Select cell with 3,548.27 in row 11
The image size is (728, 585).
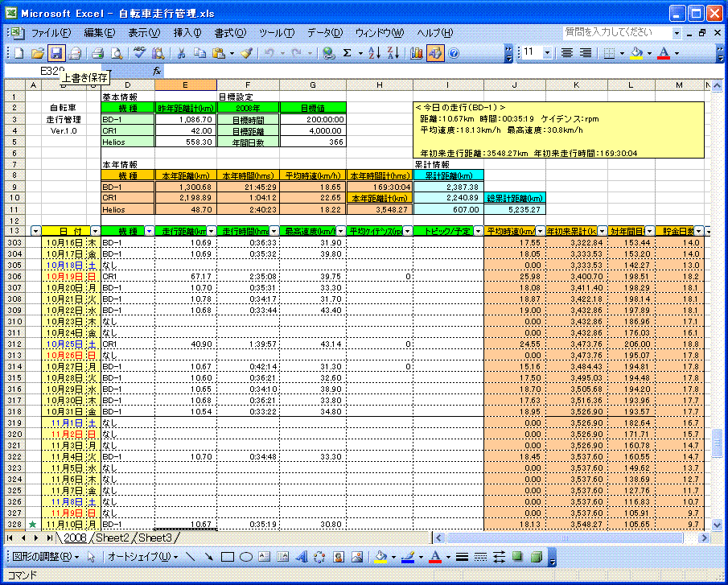coord(380,209)
